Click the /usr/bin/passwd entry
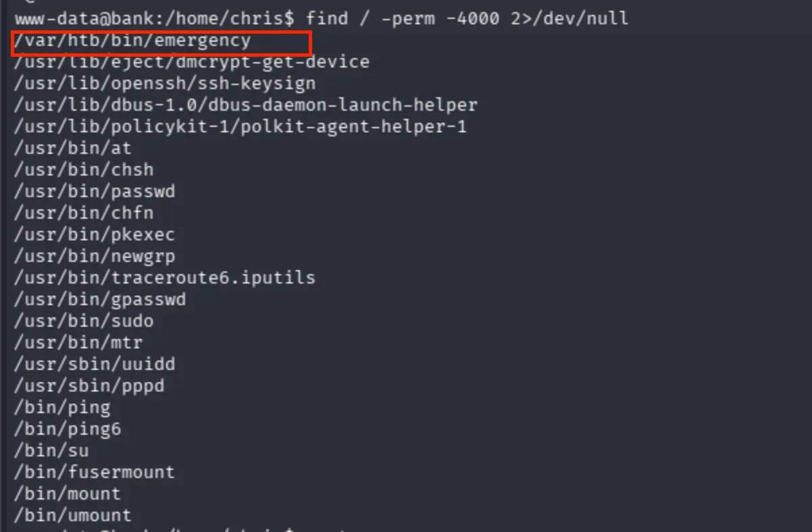This screenshot has width=812, height=532. tap(95, 191)
